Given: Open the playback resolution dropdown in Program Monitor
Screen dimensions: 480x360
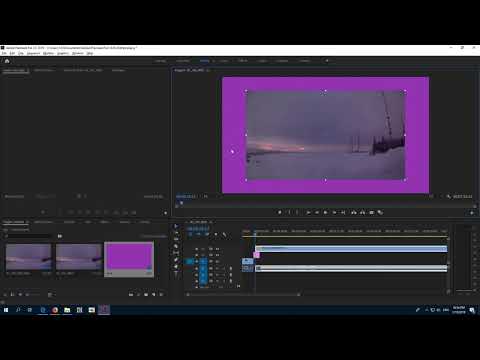Looking at the screenshot, I should 432,196.
